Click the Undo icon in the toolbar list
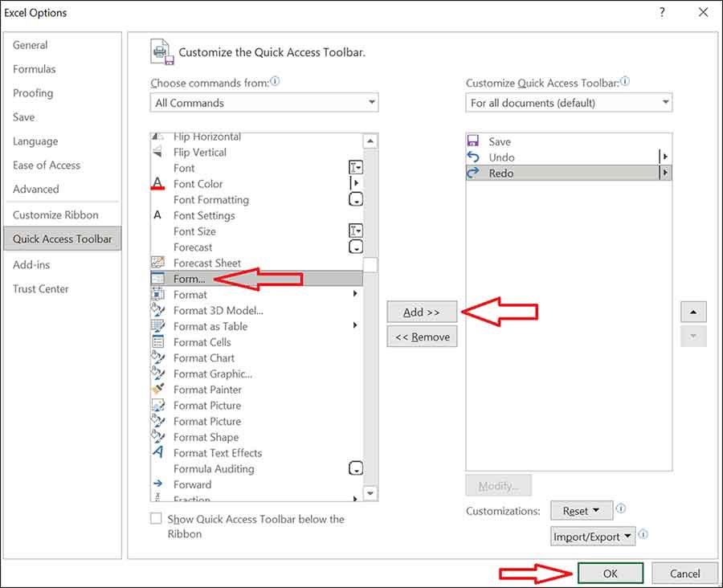This screenshot has height=588, width=723. 473,157
